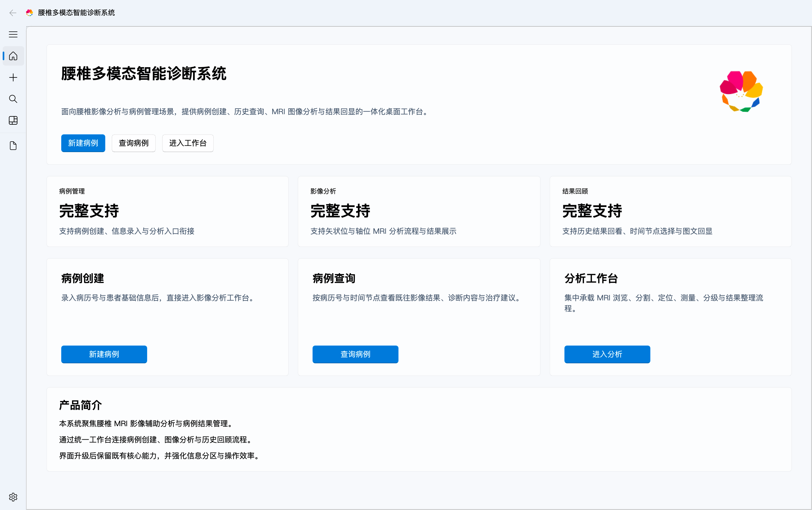Select the 影像分析 完整支持 card
The image size is (812, 510).
click(x=419, y=211)
